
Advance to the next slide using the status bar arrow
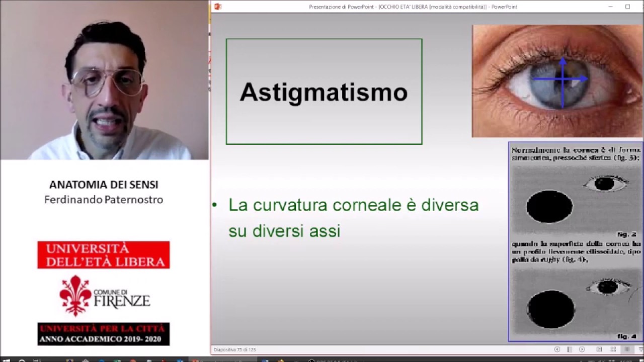click(x=582, y=349)
